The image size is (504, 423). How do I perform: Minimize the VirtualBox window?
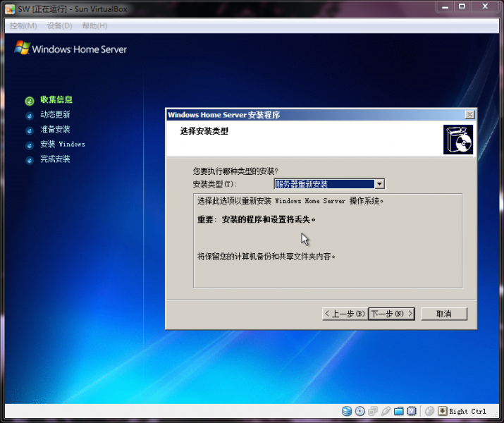click(x=445, y=7)
